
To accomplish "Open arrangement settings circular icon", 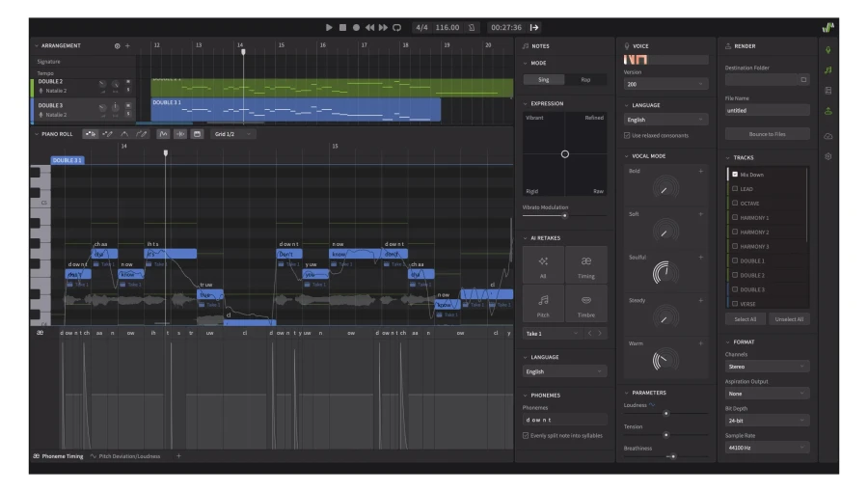I will click(118, 46).
